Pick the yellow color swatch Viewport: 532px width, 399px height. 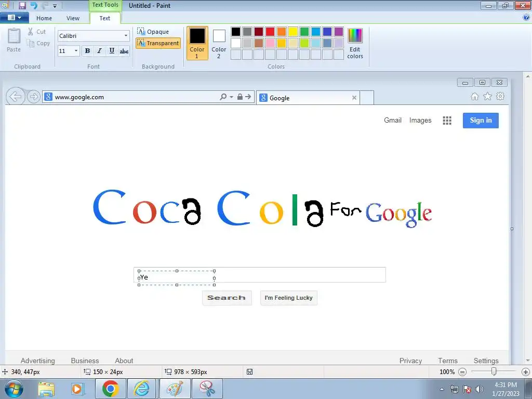(x=293, y=32)
